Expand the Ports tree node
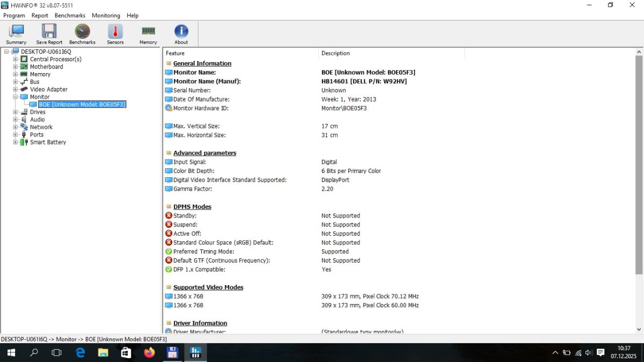This screenshot has height=362, width=644. [16, 134]
